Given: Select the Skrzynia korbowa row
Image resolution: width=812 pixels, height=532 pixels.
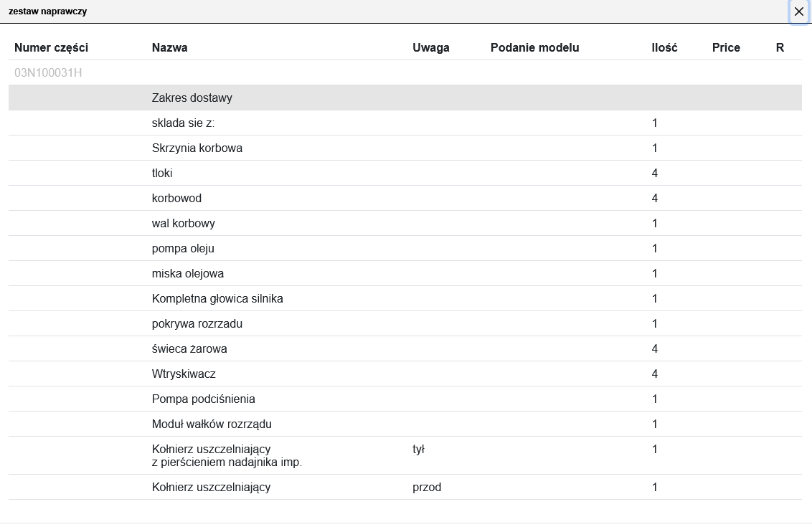Looking at the screenshot, I should tap(197, 148).
